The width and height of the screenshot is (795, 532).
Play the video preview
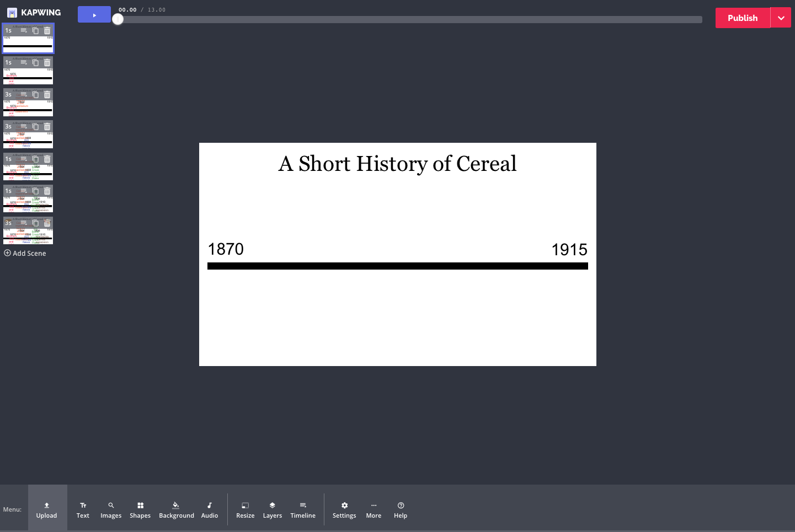click(94, 15)
